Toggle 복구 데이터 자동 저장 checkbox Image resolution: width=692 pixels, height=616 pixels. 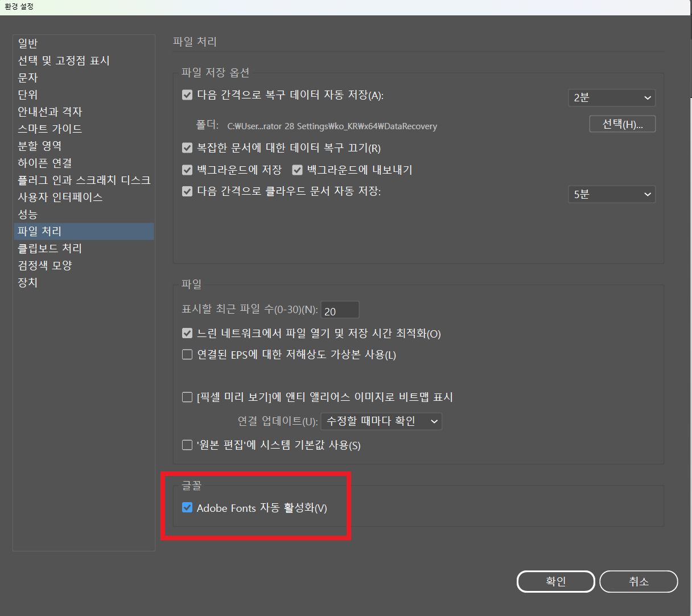tap(187, 95)
